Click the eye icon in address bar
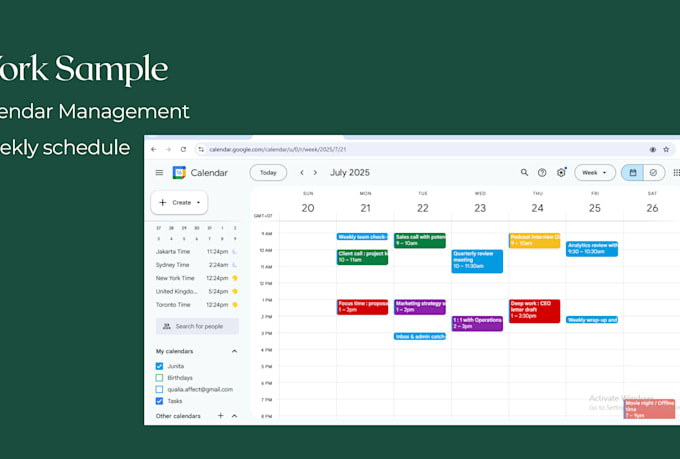 pos(653,149)
